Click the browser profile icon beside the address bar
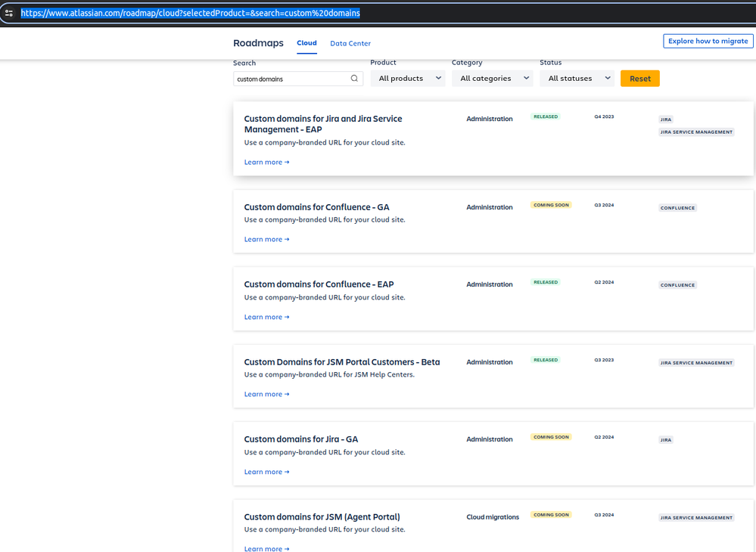This screenshot has width=756, height=552. (x=8, y=12)
